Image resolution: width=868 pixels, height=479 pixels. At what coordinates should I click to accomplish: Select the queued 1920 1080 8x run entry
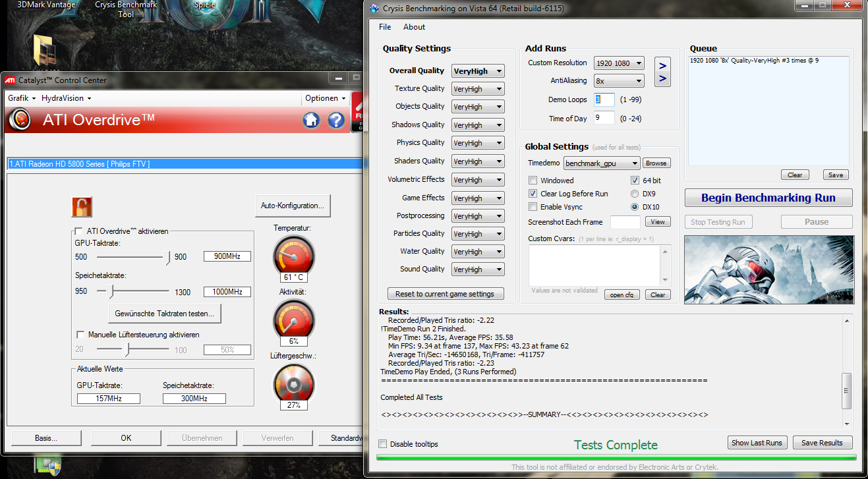click(754, 61)
